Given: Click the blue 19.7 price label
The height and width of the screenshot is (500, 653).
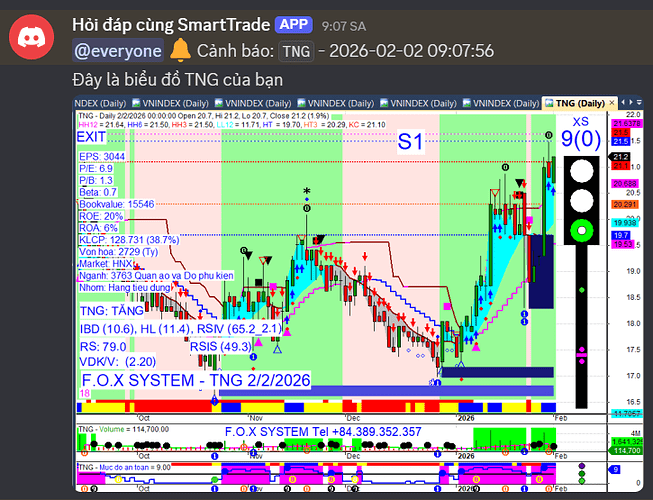Looking at the screenshot, I should pyautogui.click(x=621, y=236).
